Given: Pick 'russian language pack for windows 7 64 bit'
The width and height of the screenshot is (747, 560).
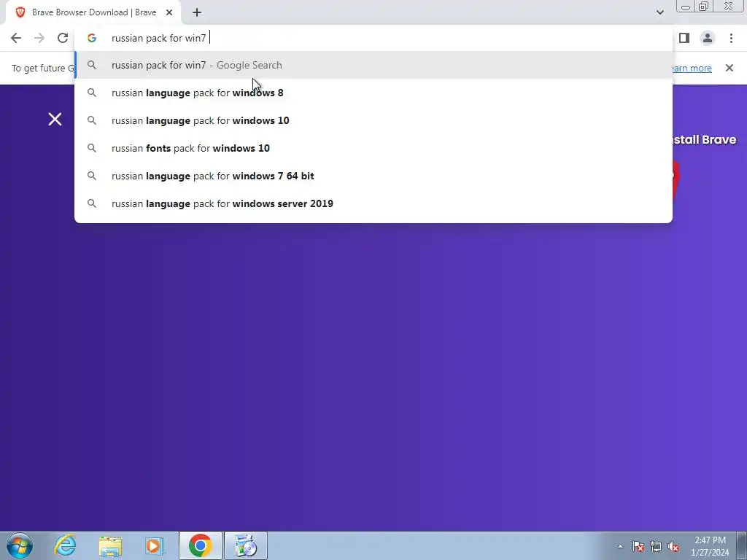Looking at the screenshot, I should tap(373, 176).
